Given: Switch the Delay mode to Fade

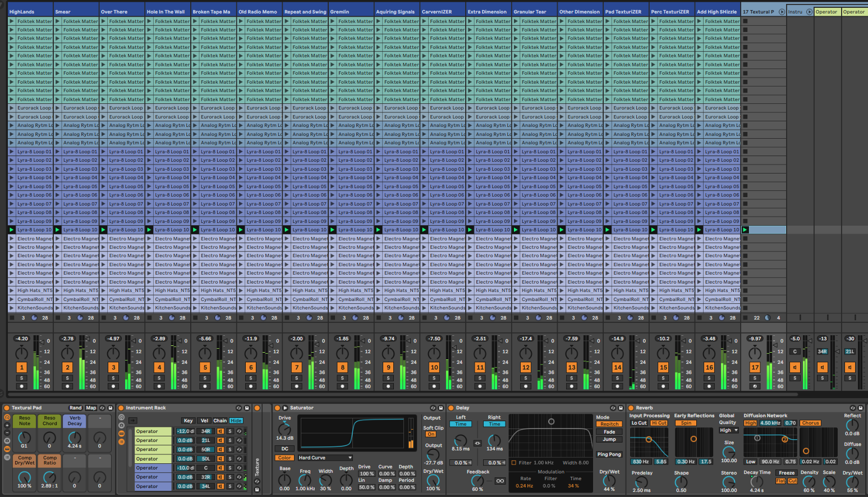Looking at the screenshot, I should 609,432.
